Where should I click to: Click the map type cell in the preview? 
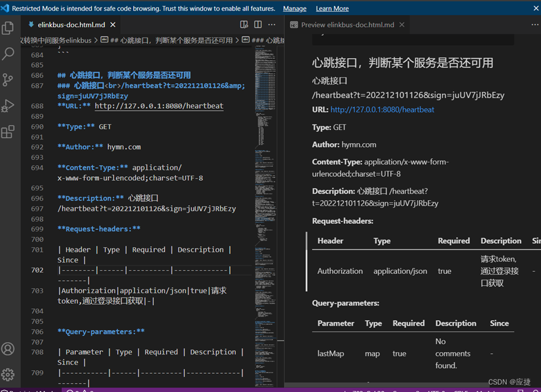pos(372,354)
